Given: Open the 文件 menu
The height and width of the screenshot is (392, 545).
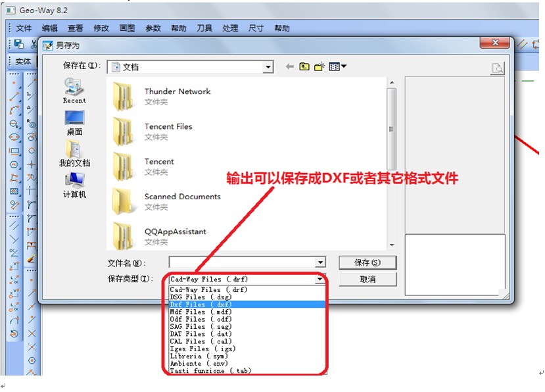Looking at the screenshot, I should 24,28.
